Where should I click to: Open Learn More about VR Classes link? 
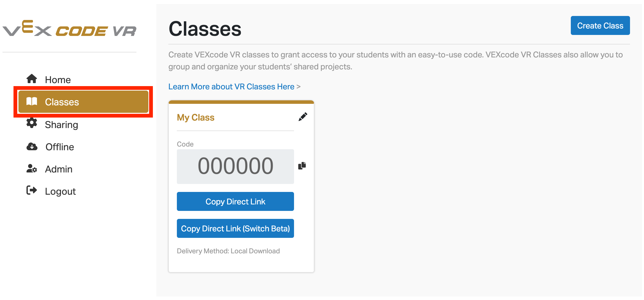231,87
